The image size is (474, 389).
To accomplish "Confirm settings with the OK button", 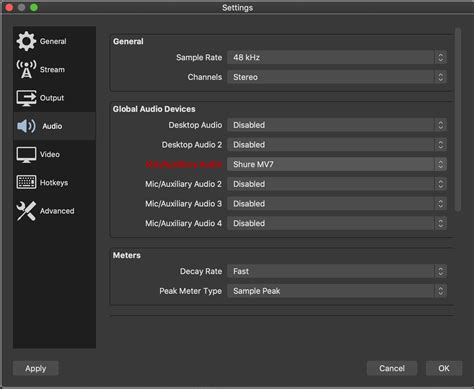I will pos(444,368).
